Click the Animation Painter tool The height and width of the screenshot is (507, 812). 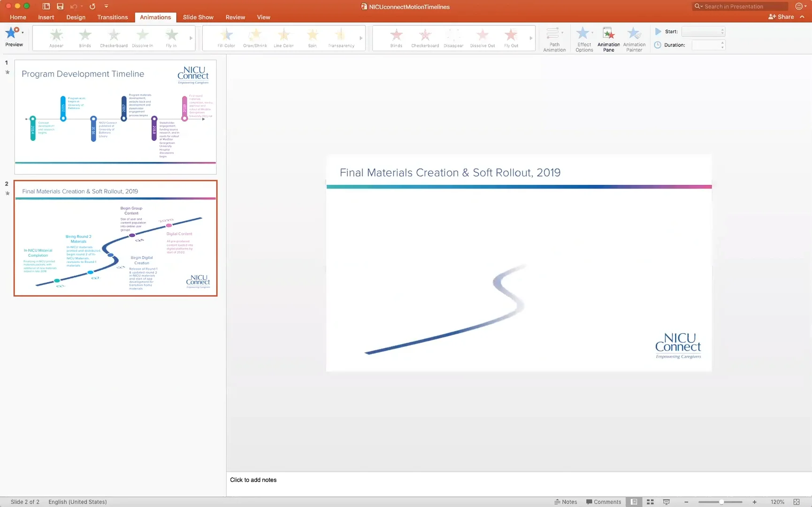634,39
